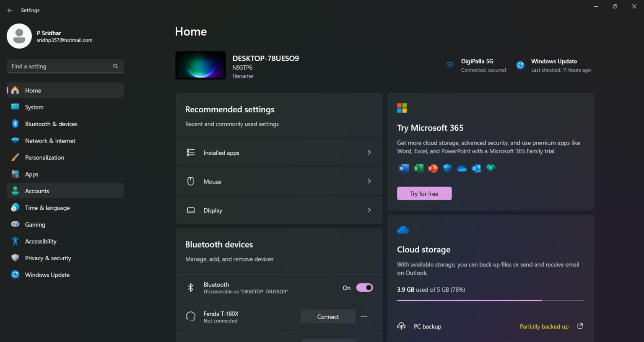Image resolution: width=644 pixels, height=342 pixels.
Task: Expand the Display settings row
Action: (x=279, y=210)
